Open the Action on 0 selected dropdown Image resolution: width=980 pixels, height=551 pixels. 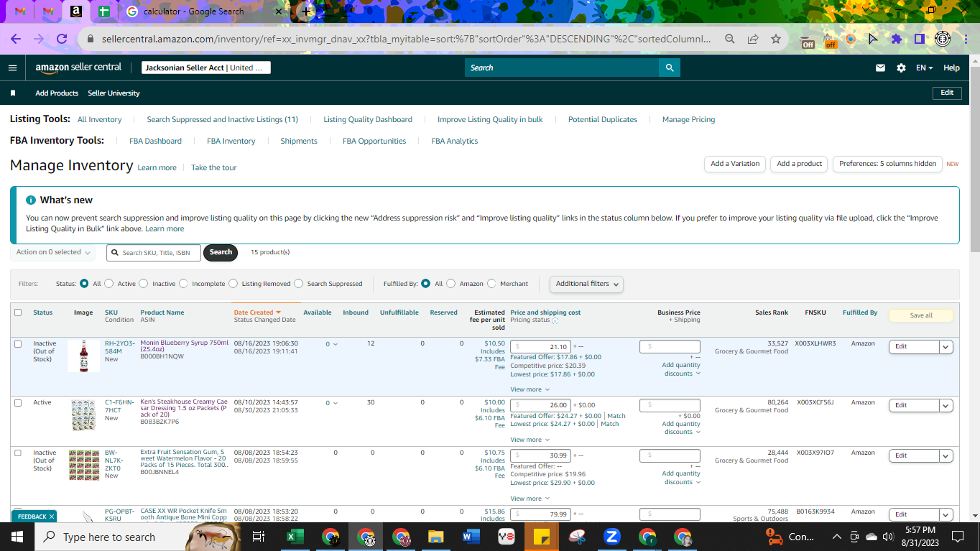point(53,252)
